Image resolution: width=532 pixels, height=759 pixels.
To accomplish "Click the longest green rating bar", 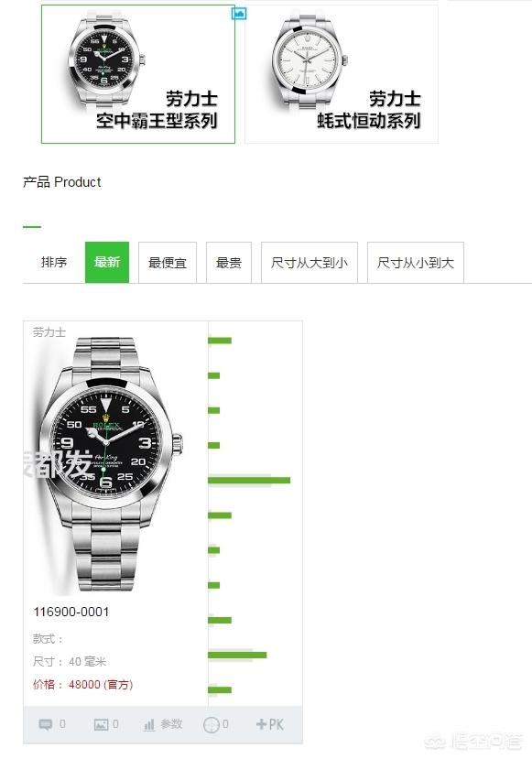I will click(x=249, y=480).
